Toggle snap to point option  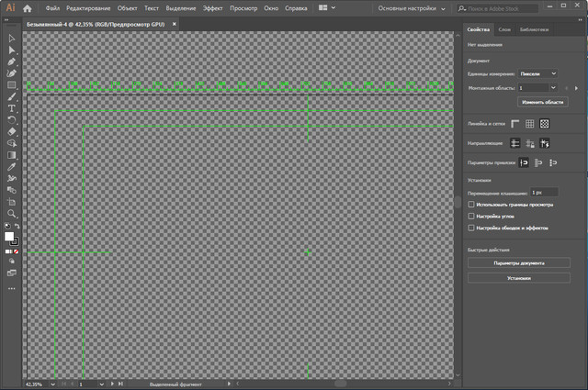(524, 162)
